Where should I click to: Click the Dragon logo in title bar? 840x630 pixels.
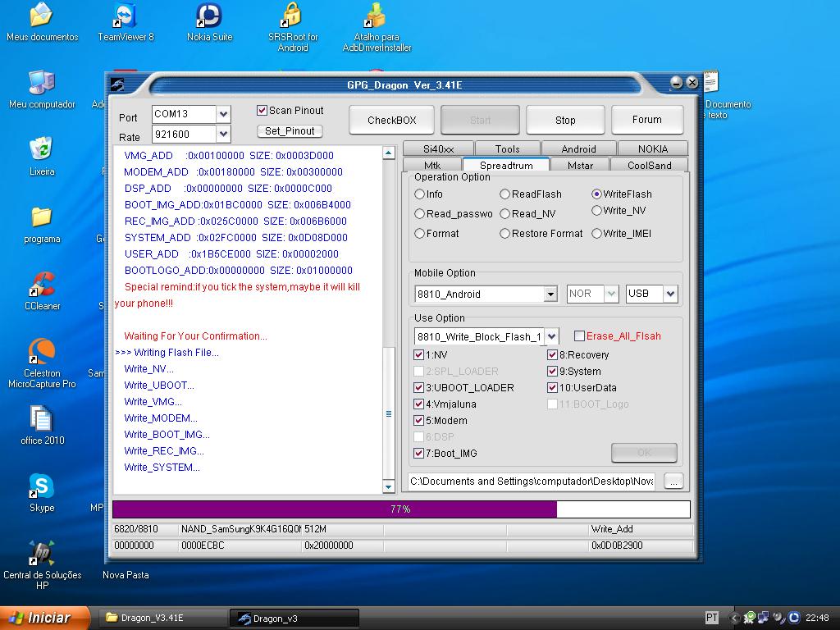click(117, 84)
